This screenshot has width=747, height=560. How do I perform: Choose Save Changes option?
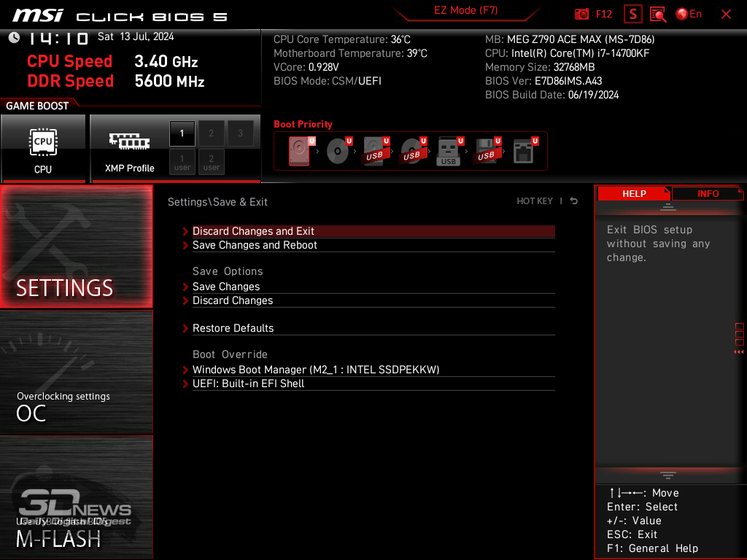pyautogui.click(x=373, y=287)
